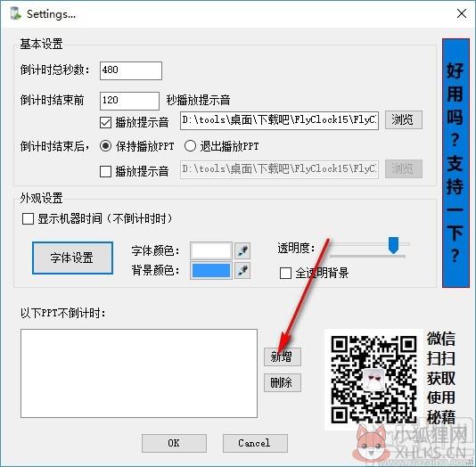Click the blue 好用吗?支持一下? banner

click(x=455, y=163)
